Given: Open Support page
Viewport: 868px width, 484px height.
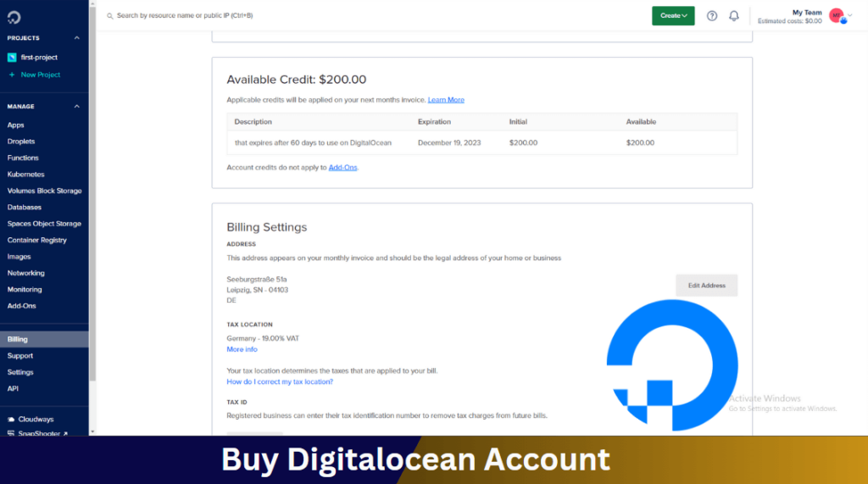Looking at the screenshot, I should click(20, 356).
